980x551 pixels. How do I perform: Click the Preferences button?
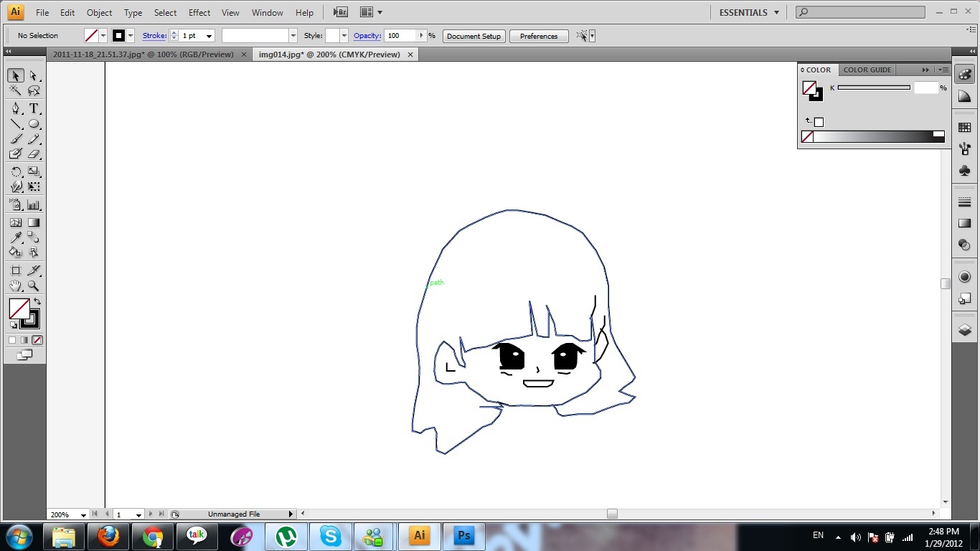coord(539,36)
